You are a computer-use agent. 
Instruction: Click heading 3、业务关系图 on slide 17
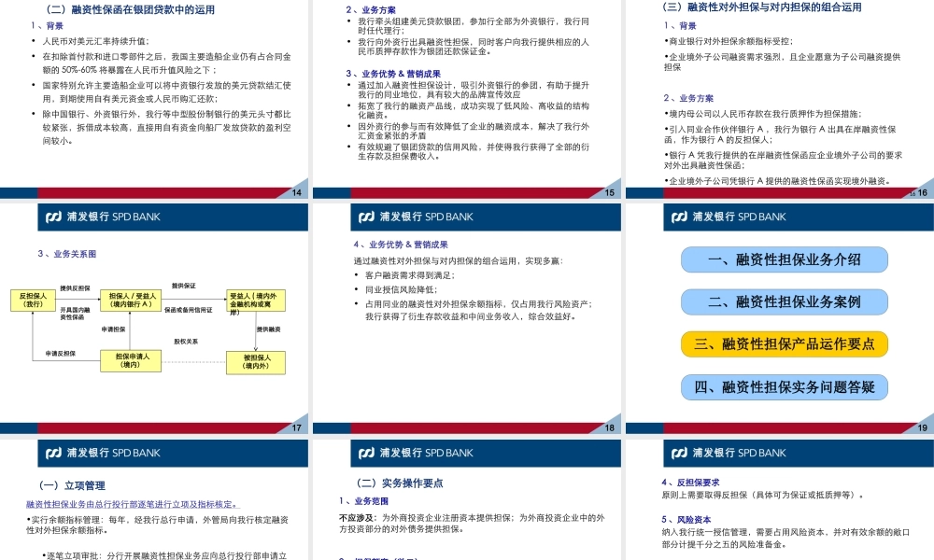66,254
